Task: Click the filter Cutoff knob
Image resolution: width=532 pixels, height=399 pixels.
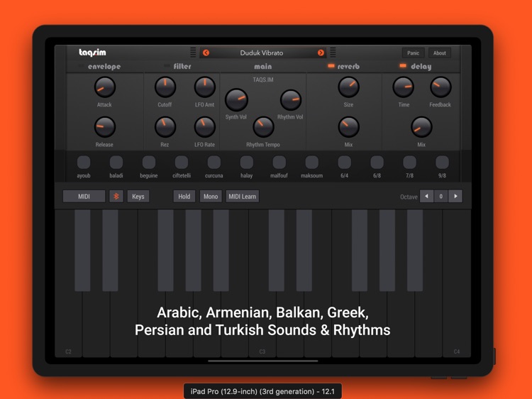Action: (x=165, y=87)
